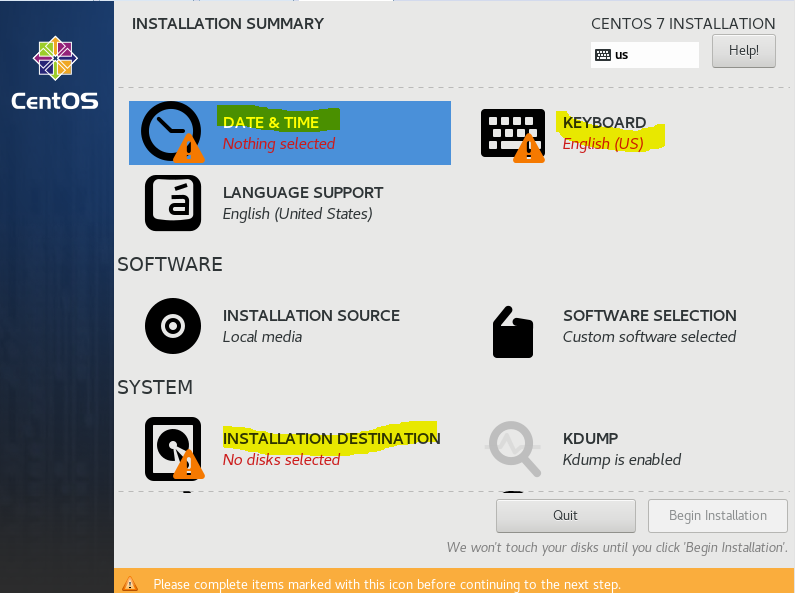Click the us keyboard layout indicator
This screenshot has height=593, width=796.
click(645, 55)
